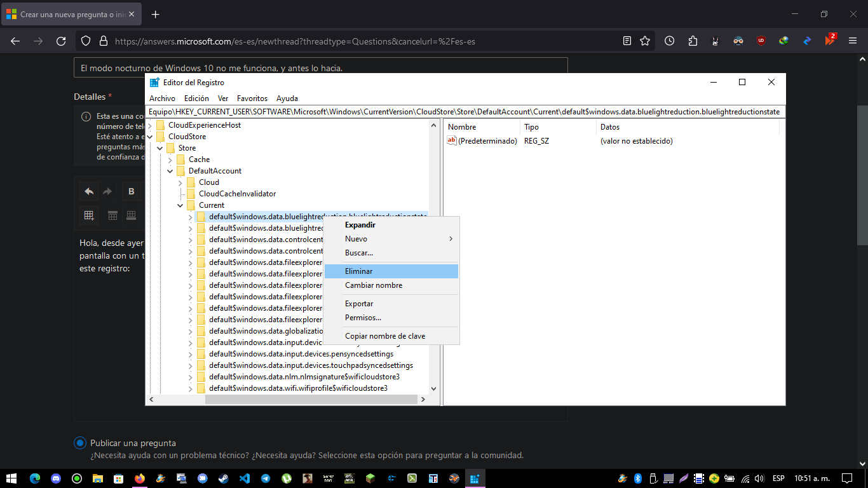The image size is (868, 488).
Task: Choose Expandir in the context menu
Action: (391, 225)
